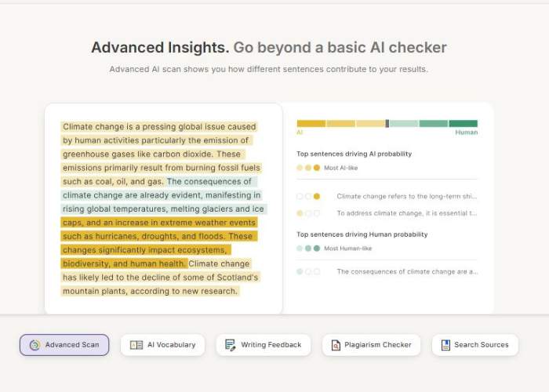Click the Writing Feedback pencil icon
549x392 pixels.
coord(230,345)
